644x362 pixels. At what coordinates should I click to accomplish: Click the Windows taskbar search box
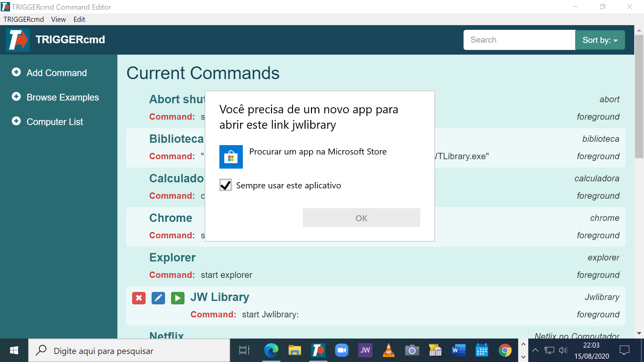(x=129, y=351)
